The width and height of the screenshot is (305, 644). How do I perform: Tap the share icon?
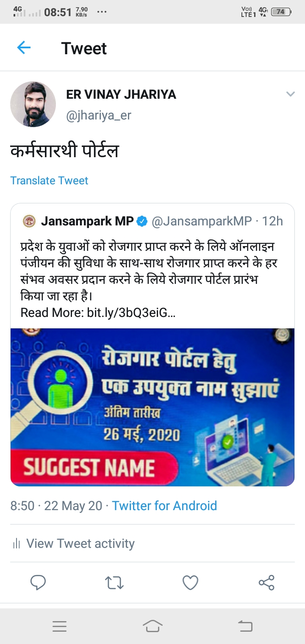point(266,583)
